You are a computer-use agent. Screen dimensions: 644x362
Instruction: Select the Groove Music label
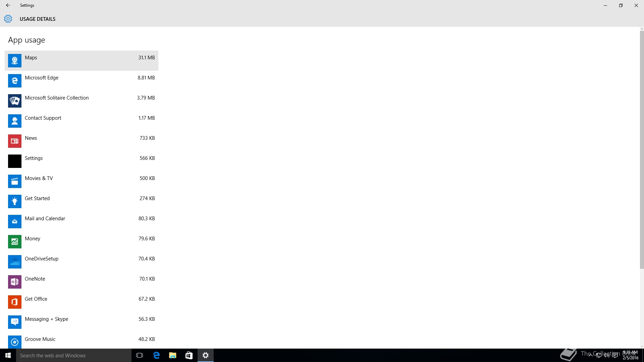click(40, 339)
